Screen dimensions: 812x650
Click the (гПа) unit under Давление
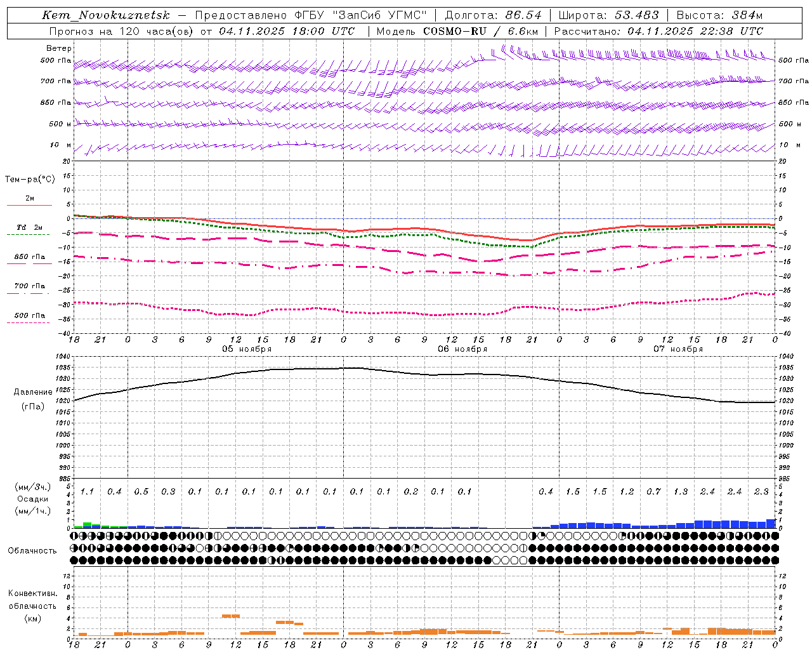33,407
